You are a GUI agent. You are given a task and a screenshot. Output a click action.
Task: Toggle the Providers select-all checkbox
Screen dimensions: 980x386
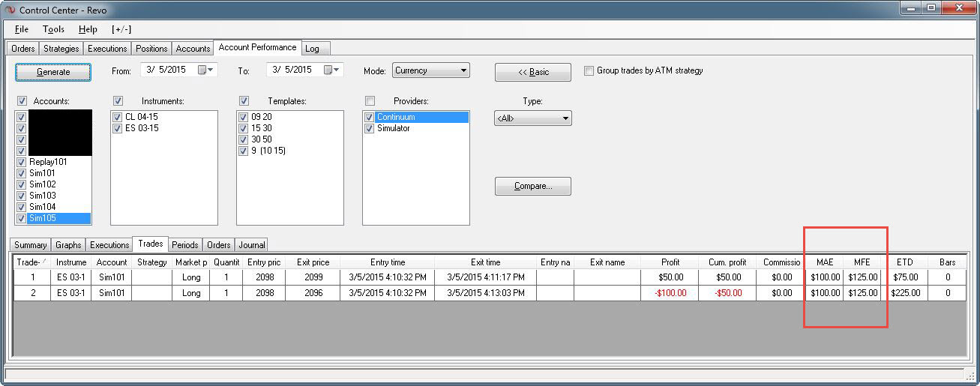click(370, 100)
